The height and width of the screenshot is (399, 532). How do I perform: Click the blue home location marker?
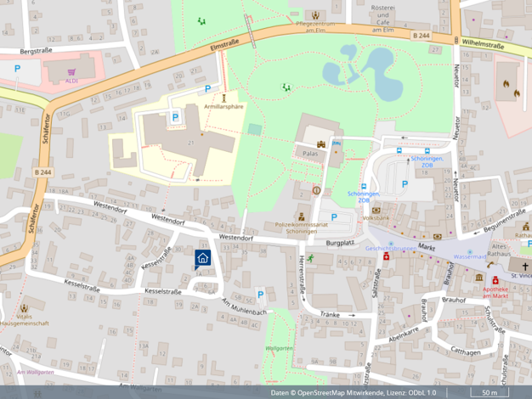(x=203, y=258)
